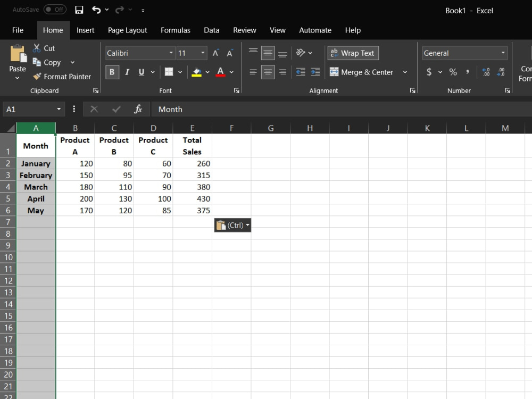The image size is (532, 399).
Task: Click Select All corner triangle
Action: tap(11, 128)
